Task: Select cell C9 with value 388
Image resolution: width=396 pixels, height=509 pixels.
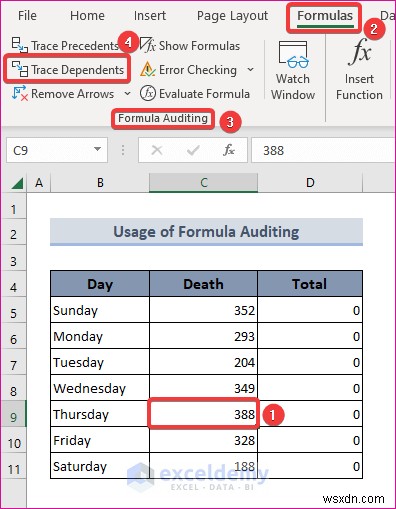Action: point(204,414)
